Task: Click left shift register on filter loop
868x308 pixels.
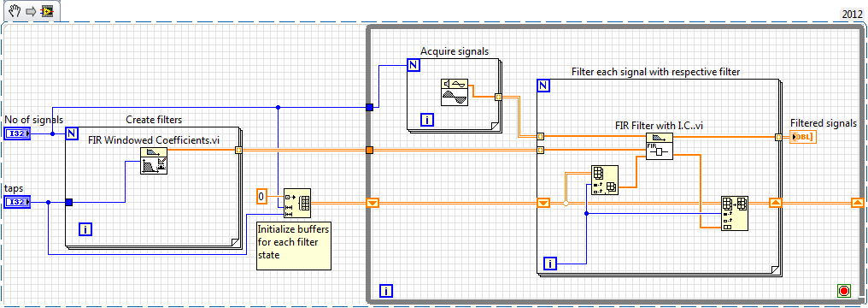Action: click(543, 204)
